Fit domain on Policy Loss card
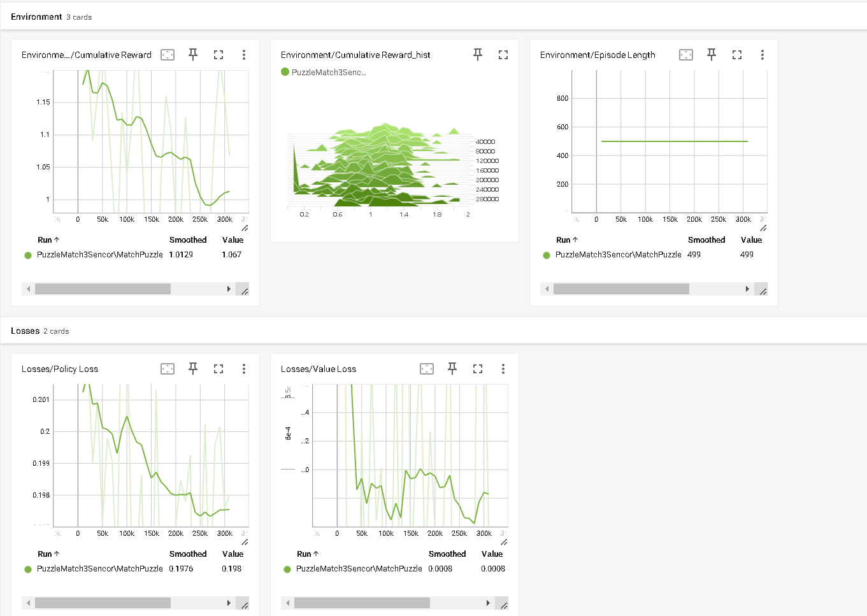 click(x=168, y=369)
